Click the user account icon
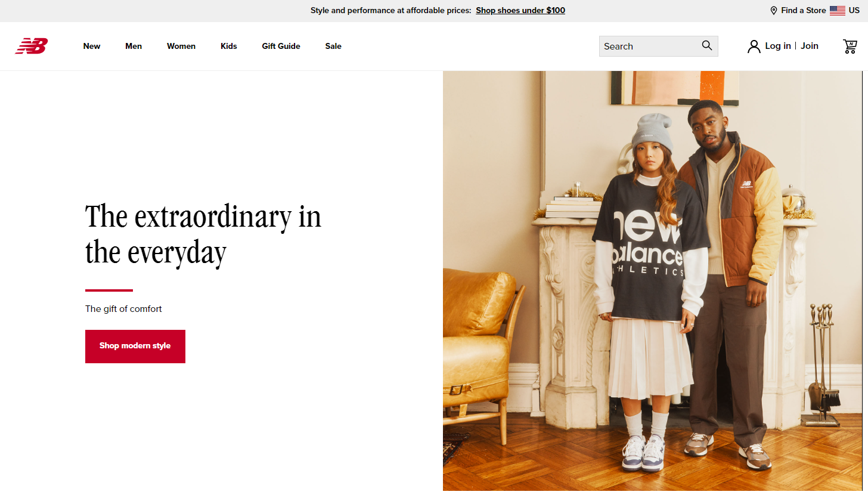868x504 pixels. [754, 47]
